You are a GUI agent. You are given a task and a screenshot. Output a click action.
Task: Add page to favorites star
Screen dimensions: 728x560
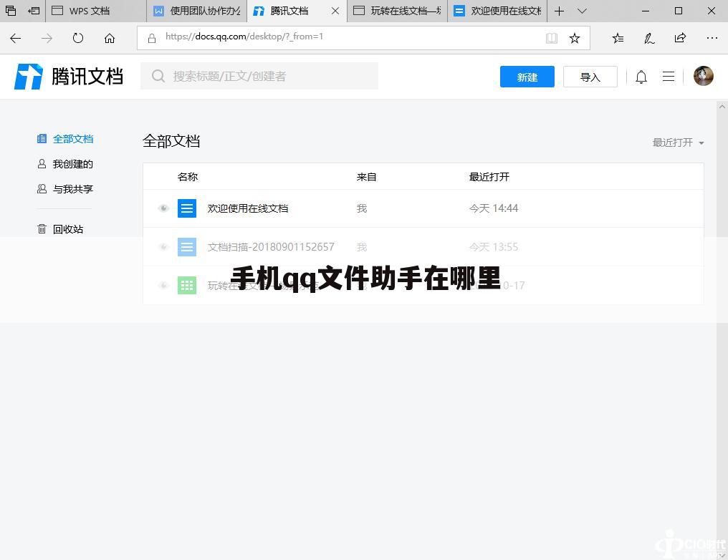pyautogui.click(x=575, y=38)
